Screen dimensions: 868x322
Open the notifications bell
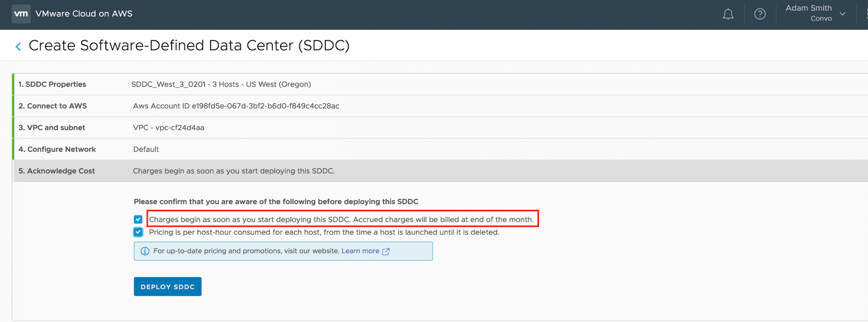[x=728, y=14]
